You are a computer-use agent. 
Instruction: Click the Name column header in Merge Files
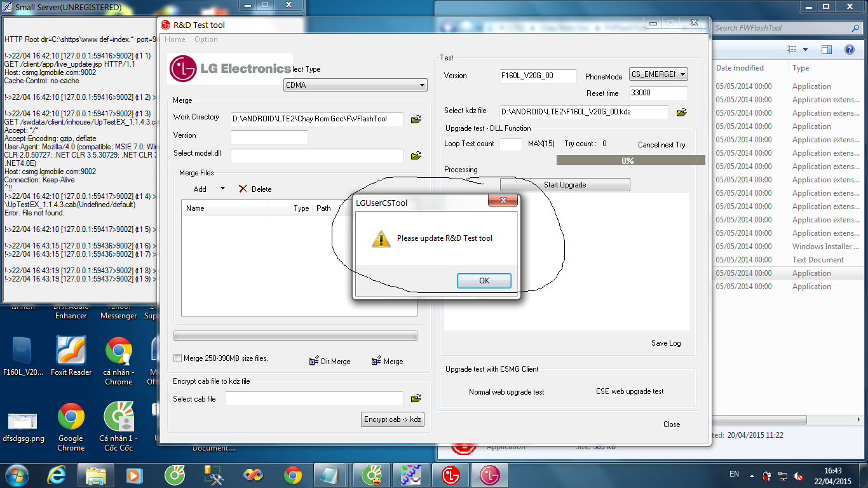coord(225,208)
